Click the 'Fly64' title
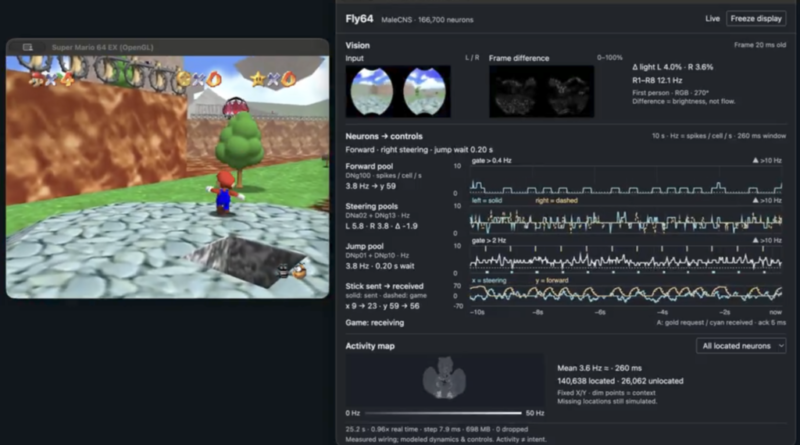The image size is (800, 445). [359, 19]
